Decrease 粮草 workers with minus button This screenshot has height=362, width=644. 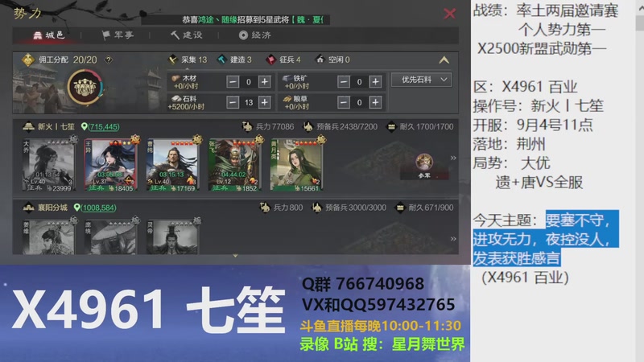pyautogui.click(x=344, y=102)
